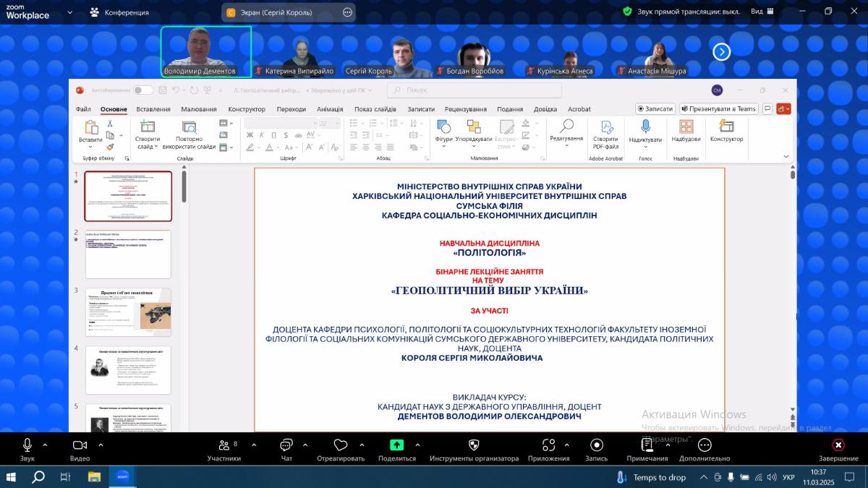
Task: Click the Фігури shapes icon in ribbon
Action: [443, 127]
